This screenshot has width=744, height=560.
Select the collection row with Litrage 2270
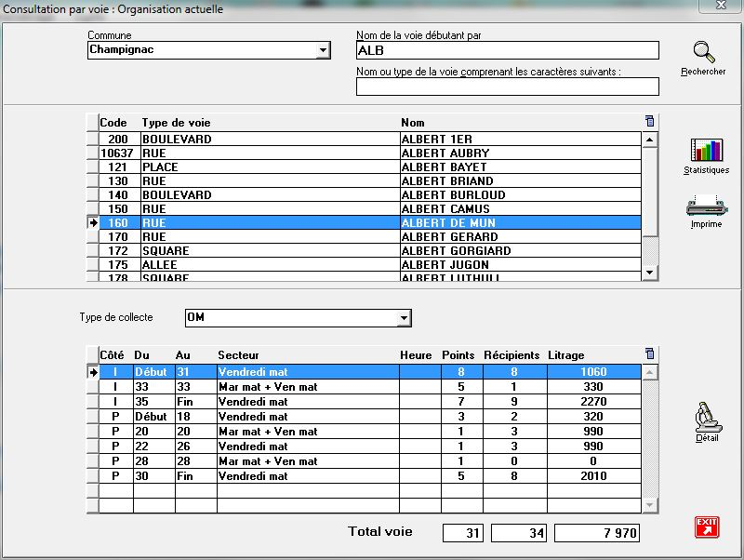(372, 402)
